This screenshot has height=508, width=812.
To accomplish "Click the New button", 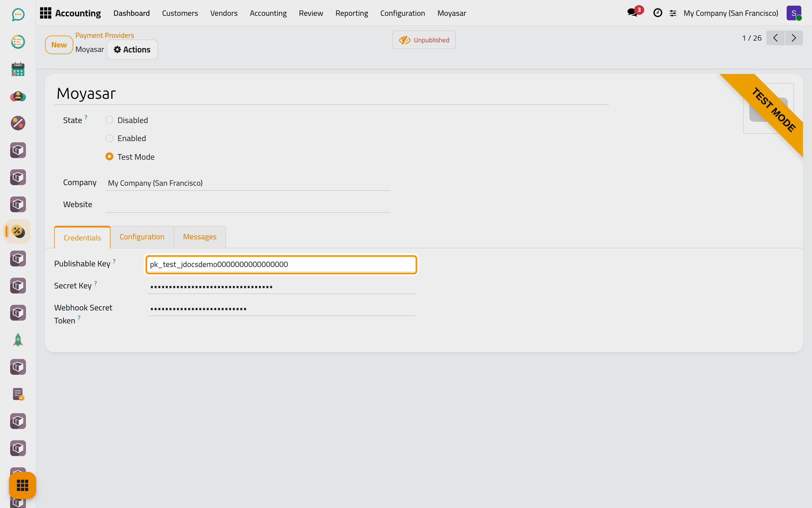I will pyautogui.click(x=59, y=45).
